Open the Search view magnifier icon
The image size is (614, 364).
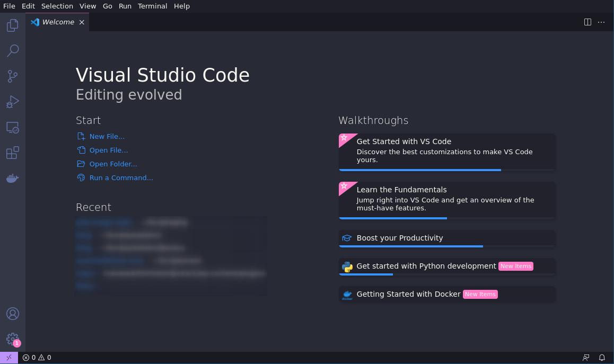click(13, 51)
